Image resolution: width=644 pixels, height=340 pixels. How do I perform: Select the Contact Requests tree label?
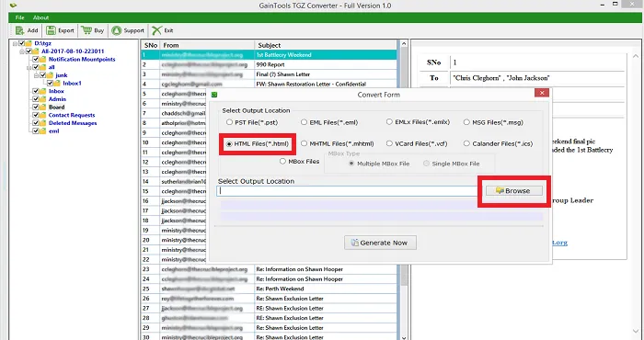tap(72, 115)
